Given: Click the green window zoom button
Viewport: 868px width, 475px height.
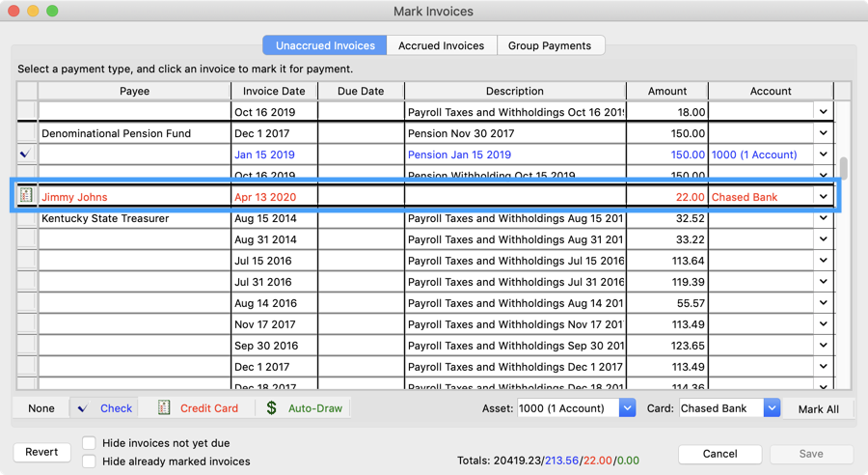Looking at the screenshot, I should 52,11.
